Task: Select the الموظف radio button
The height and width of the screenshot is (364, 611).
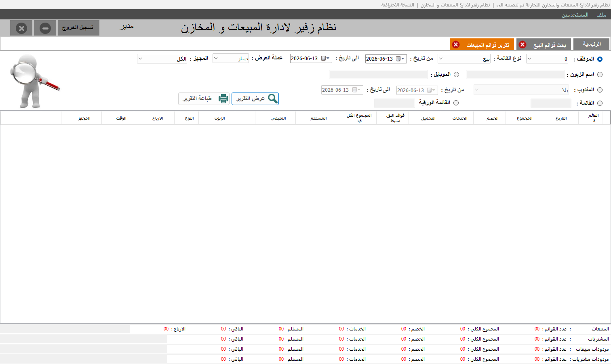Action: 600,59
